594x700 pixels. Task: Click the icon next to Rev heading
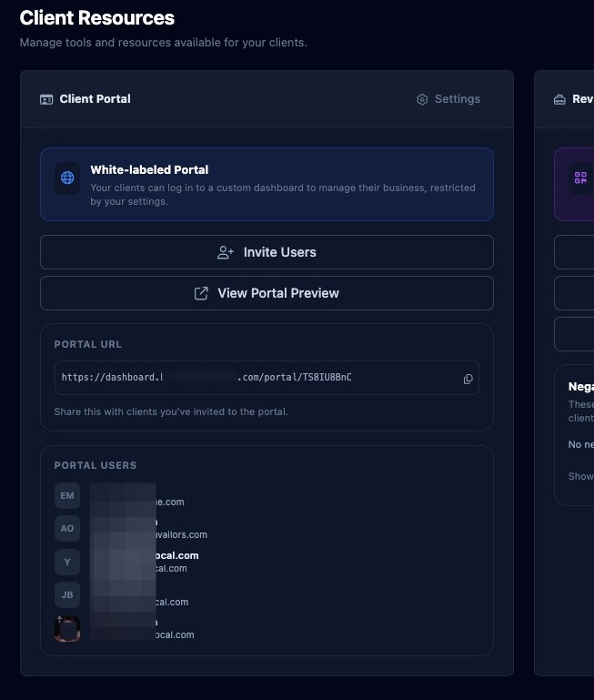559,99
